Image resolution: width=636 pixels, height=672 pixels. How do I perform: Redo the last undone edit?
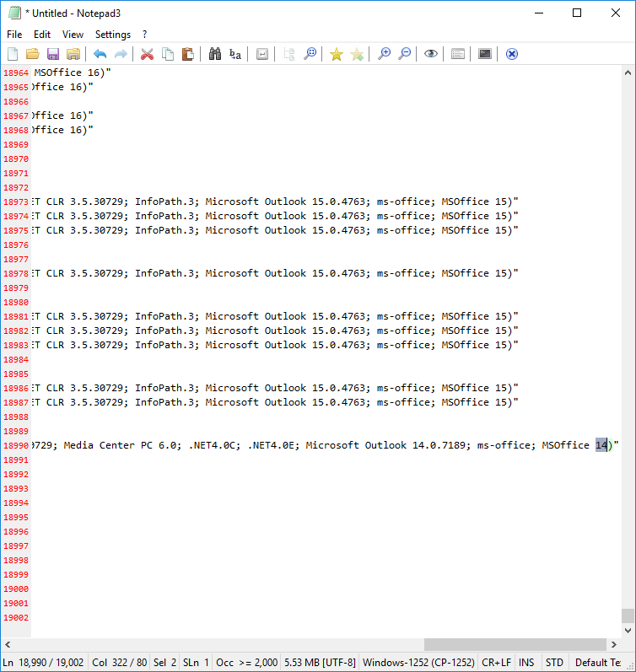pyautogui.click(x=121, y=54)
